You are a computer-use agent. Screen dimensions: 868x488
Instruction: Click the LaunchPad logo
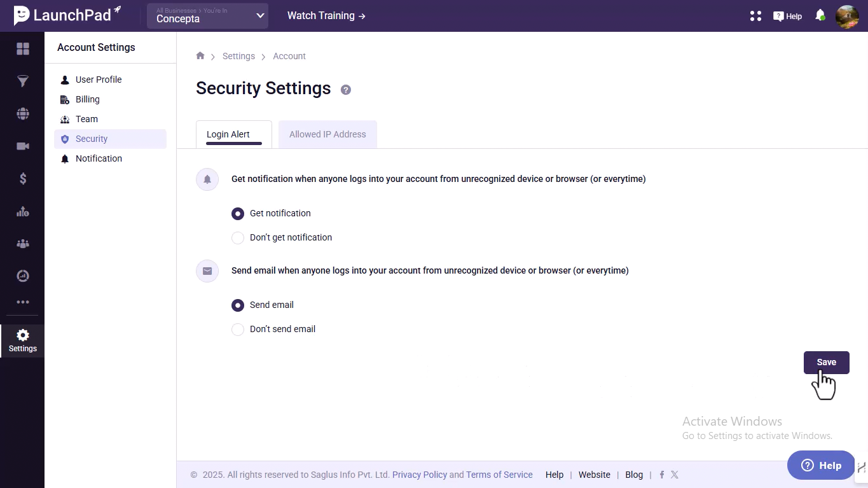pos(67,15)
